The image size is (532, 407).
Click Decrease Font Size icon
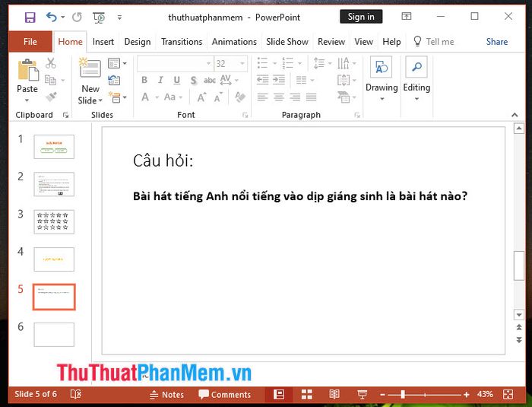pos(219,97)
